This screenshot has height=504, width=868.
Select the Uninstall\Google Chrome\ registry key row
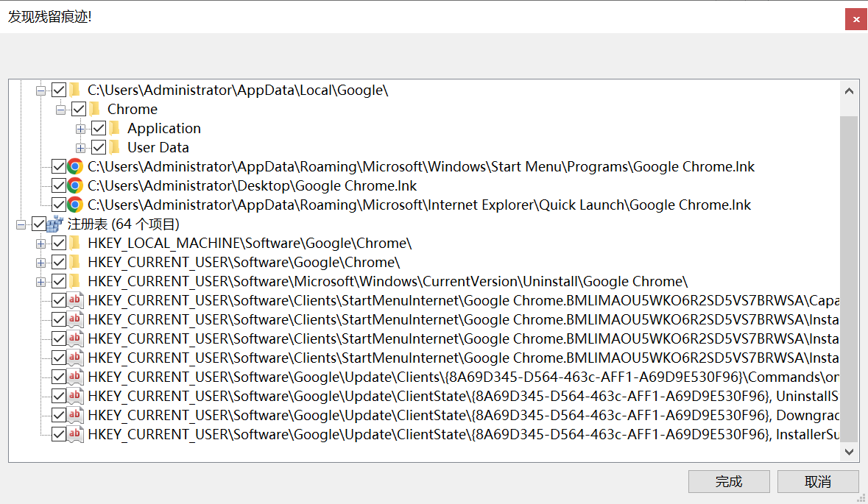point(387,281)
